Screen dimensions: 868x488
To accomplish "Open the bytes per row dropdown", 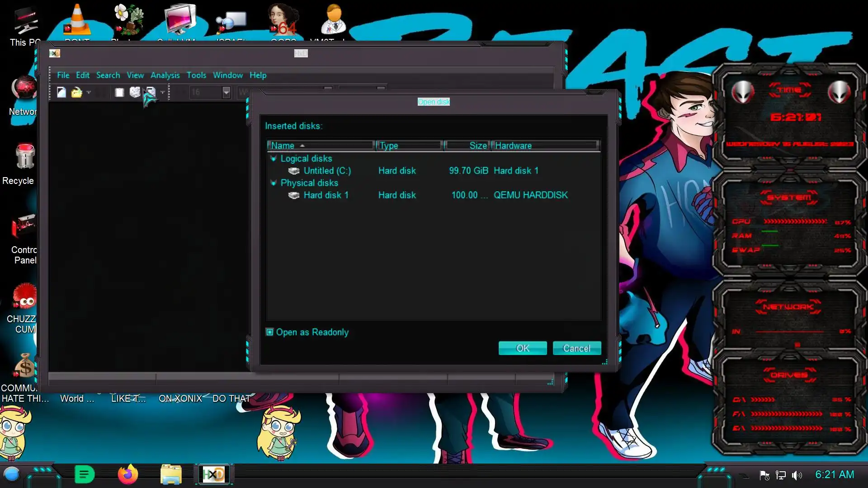I will tap(226, 93).
